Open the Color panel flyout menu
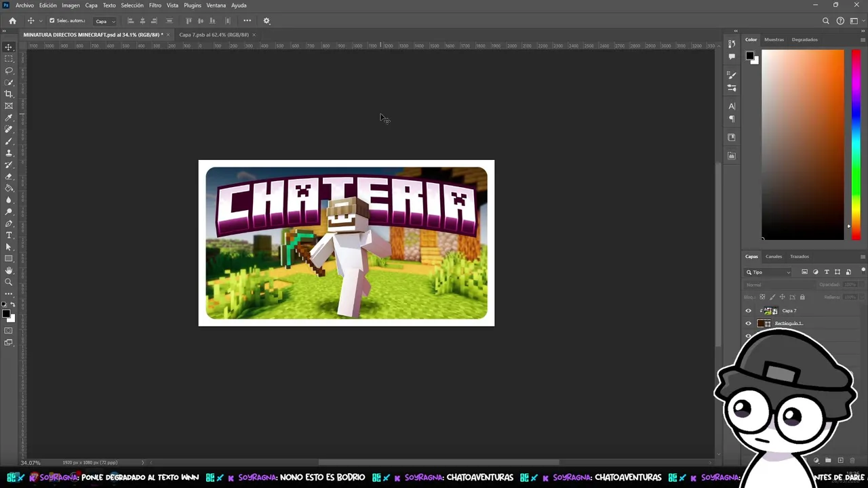This screenshot has height=488, width=868. tap(863, 40)
